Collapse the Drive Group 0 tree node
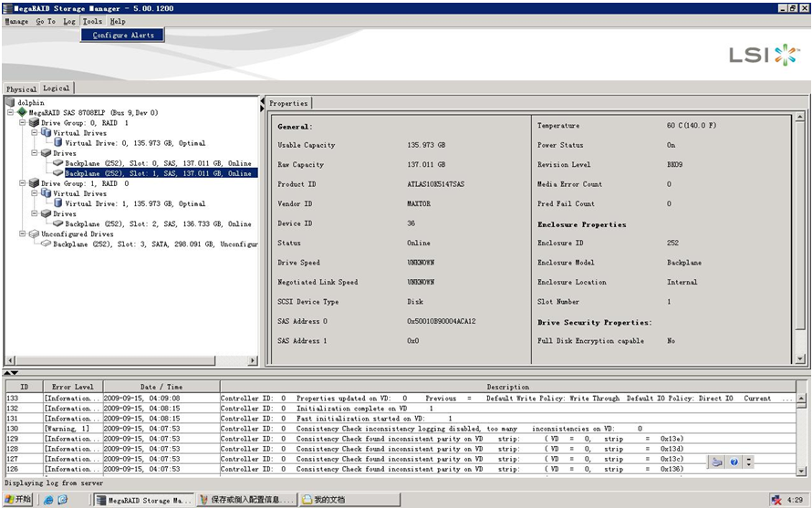This screenshot has height=508, width=812. [x=22, y=123]
